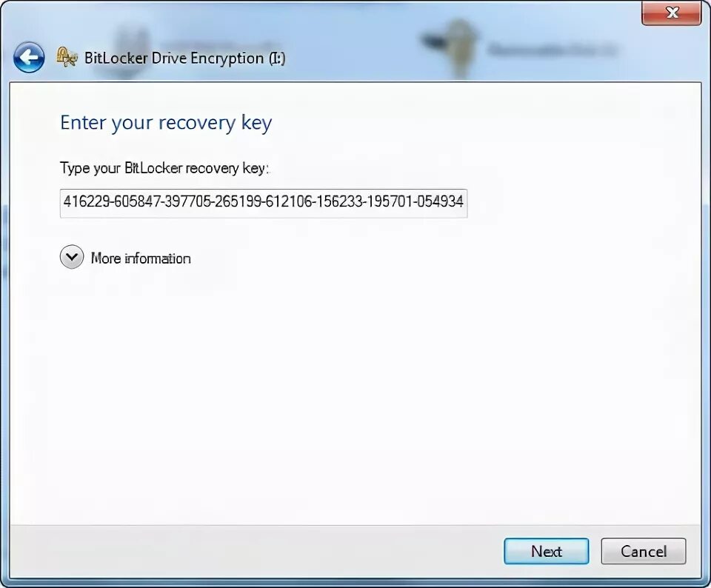711x588 pixels.
Task: Focus the BitLocker recovery key text box
Action: coord(264,203)
